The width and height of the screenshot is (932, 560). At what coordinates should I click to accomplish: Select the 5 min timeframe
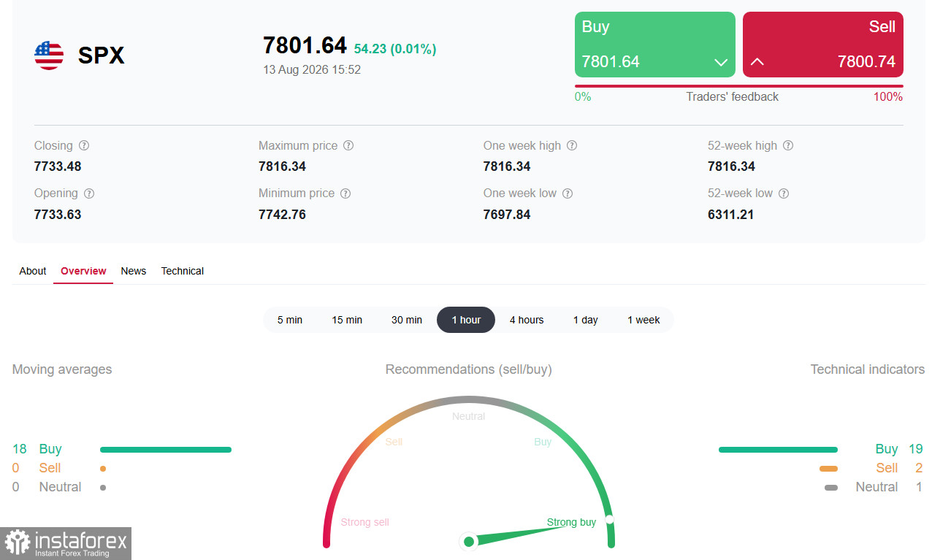click(290, 320)
